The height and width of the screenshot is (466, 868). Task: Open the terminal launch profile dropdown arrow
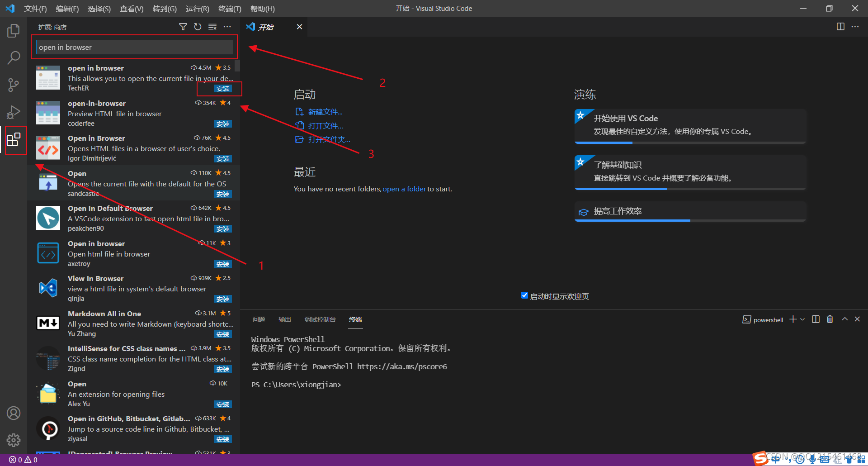pos(802,319)
